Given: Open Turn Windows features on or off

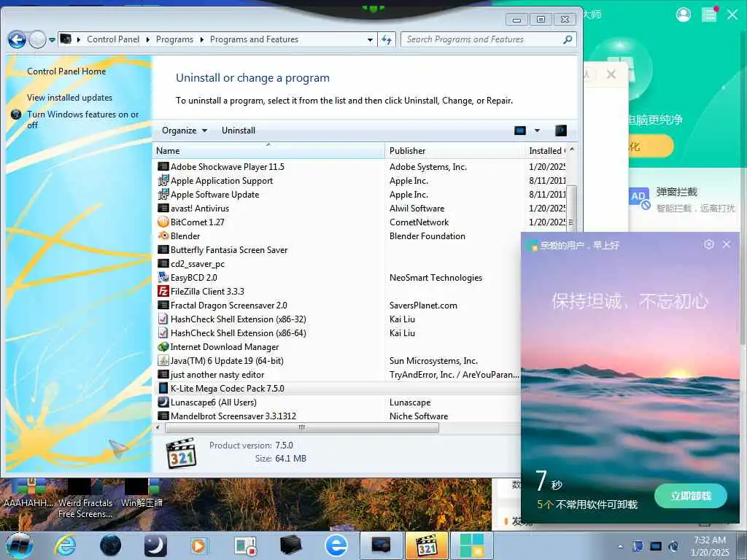Looking at the screenshot, I should (83, 120).
